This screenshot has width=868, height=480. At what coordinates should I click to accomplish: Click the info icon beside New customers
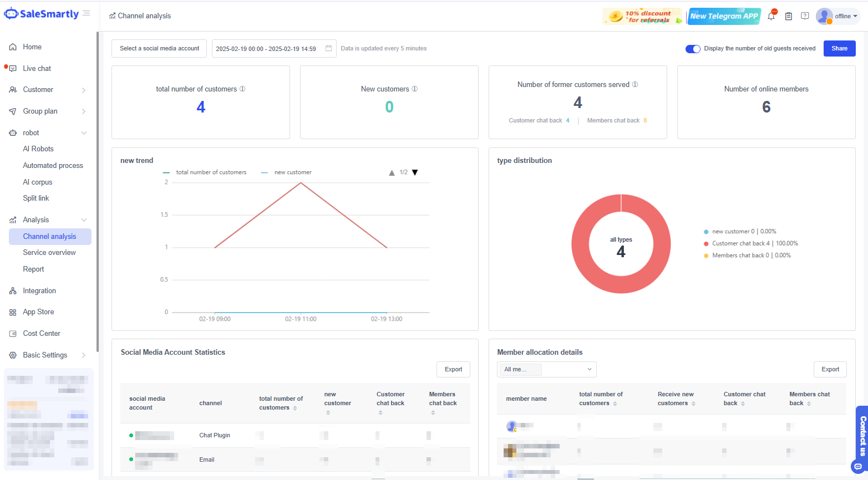point(414,89)
